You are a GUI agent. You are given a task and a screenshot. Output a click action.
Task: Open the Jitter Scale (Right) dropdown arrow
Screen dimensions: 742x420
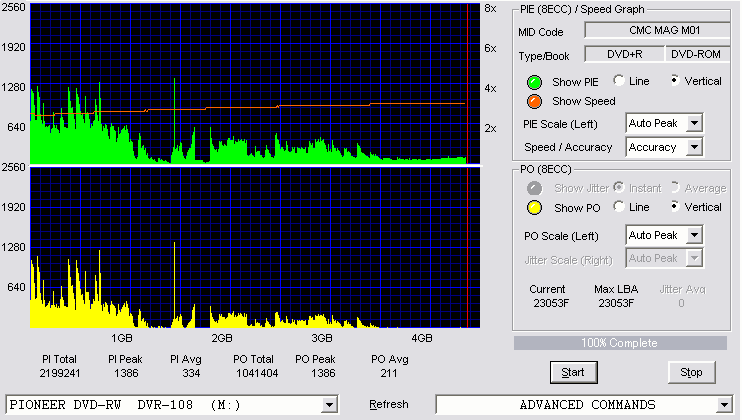(x=694, y=258)
